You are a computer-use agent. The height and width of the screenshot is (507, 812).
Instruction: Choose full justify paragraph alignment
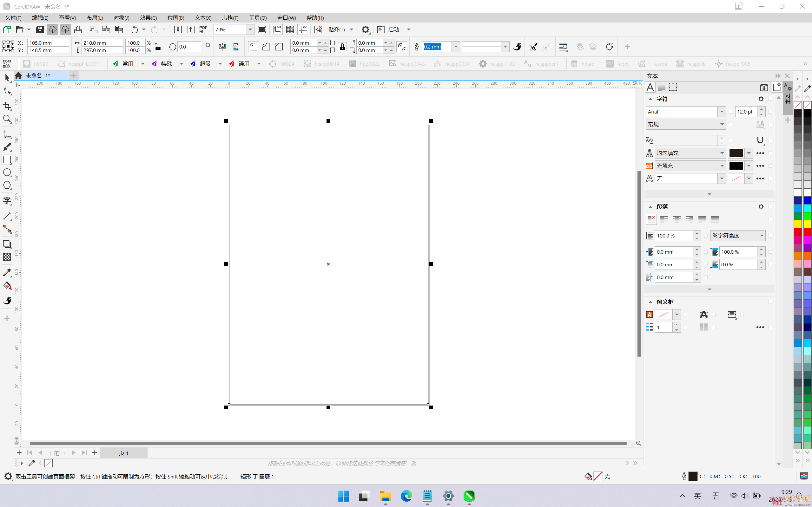702,220
